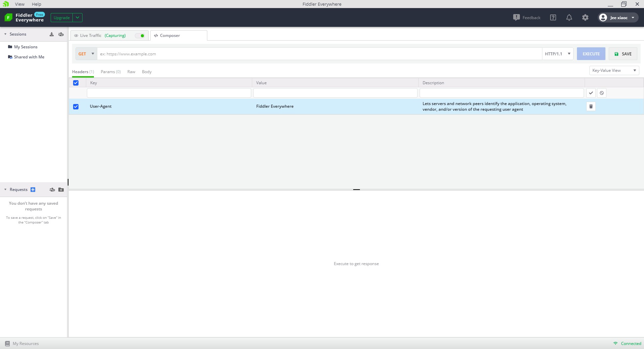Screen dimensions: 644x349
Task: Expand the Upgrade dropdown arrow
Action: 77,17
